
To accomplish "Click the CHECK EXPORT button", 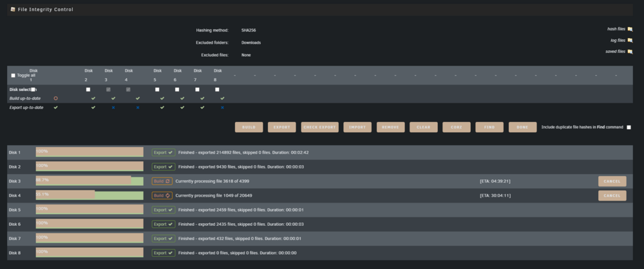I will (x=320, y=127).
